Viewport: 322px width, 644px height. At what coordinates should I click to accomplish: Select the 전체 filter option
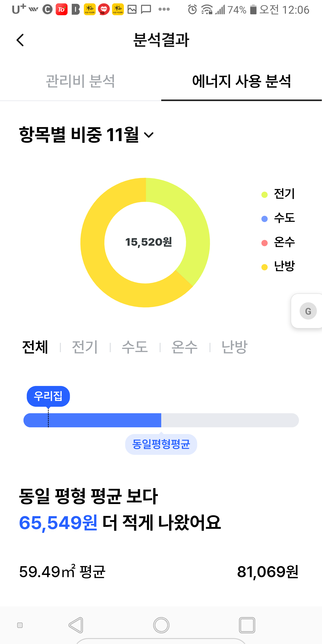click(x=35, y=347)
